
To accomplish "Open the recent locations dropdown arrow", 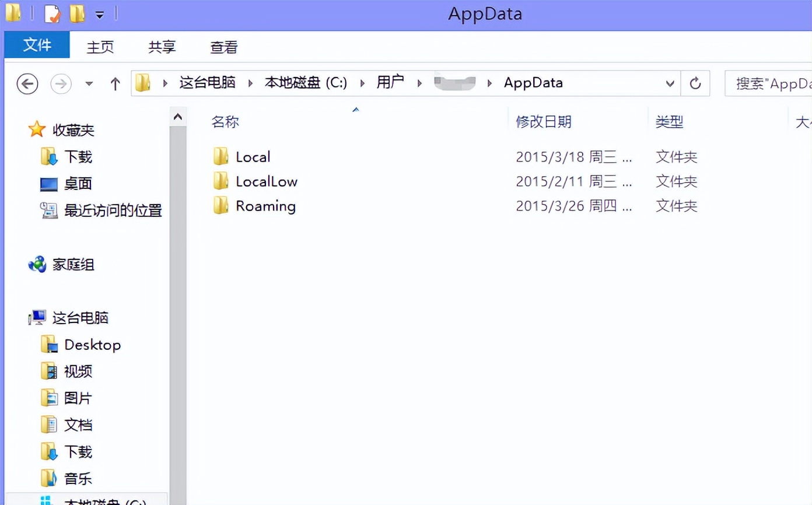I will coord(89,84).
